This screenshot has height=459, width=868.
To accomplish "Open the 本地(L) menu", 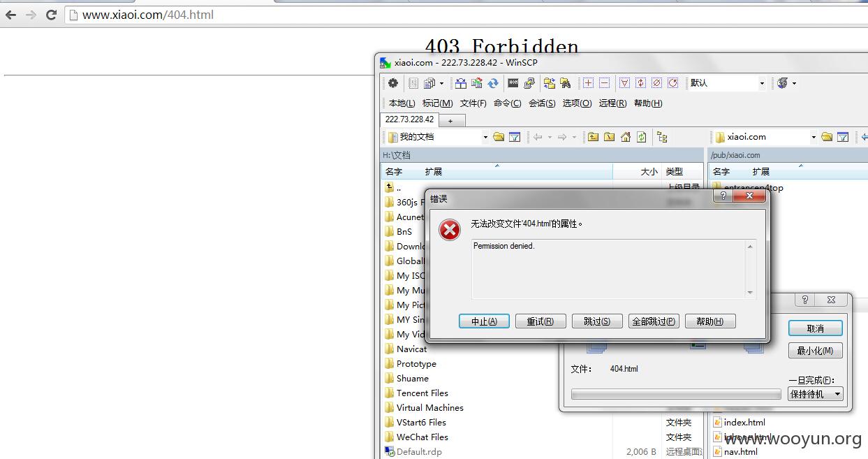I will (x=402, y=103).
